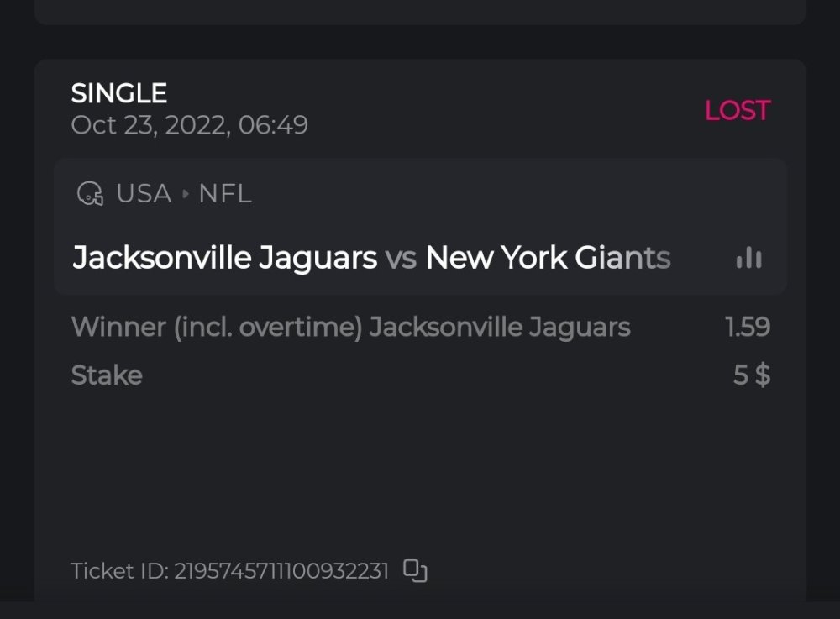
Task: Click the 1.59 odds value
Action: click(748, 327)
